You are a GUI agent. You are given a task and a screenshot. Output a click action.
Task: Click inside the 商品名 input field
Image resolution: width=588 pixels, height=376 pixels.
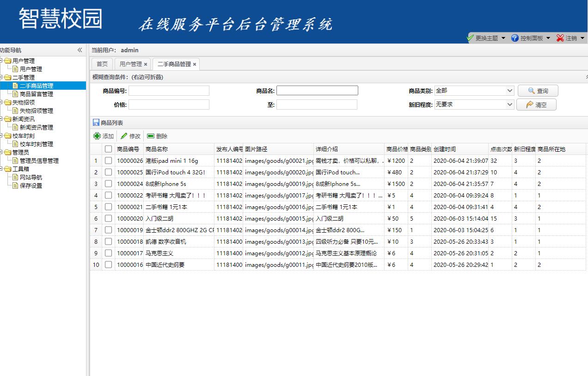[x=317, y=90]
